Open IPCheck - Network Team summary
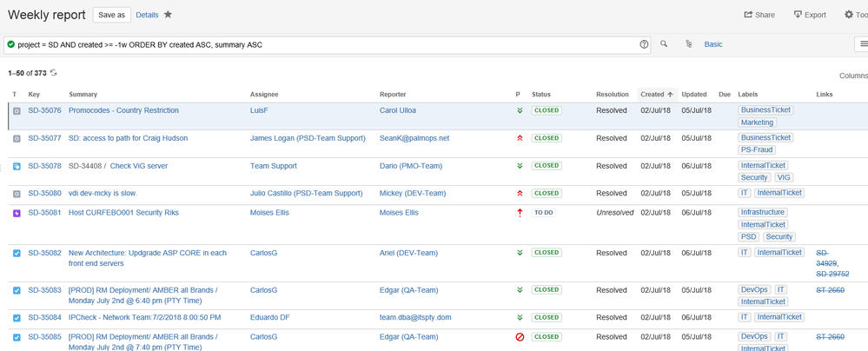This screenshot has height=351, width=868. pyautogui.click(x=144, y=318)
